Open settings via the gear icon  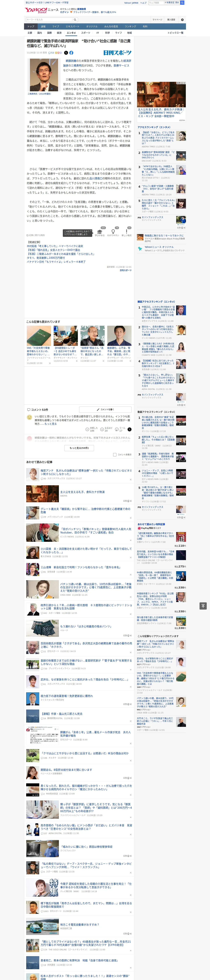182,19
